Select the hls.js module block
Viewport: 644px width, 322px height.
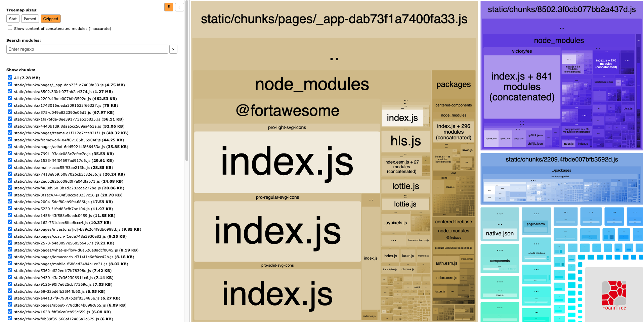point(405,141)
